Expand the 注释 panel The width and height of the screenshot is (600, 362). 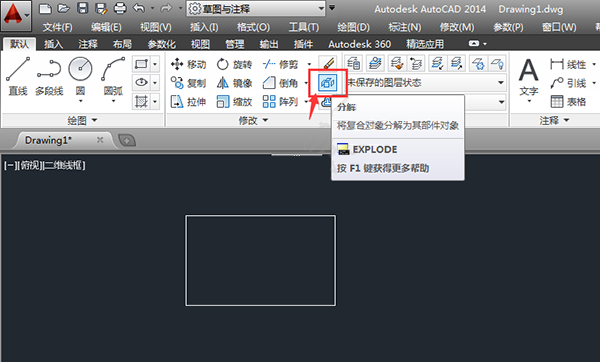coord(554,121)
